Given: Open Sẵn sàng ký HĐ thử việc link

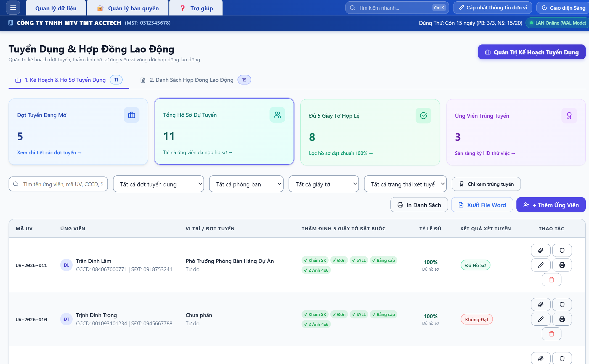Looking at the screenshot, I should click(485, 153).
